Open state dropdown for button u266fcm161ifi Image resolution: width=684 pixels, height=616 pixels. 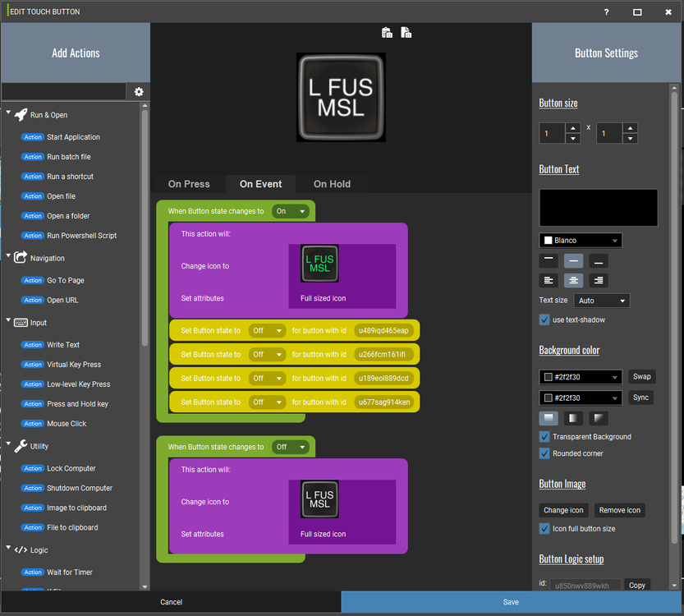click(268, 355)
